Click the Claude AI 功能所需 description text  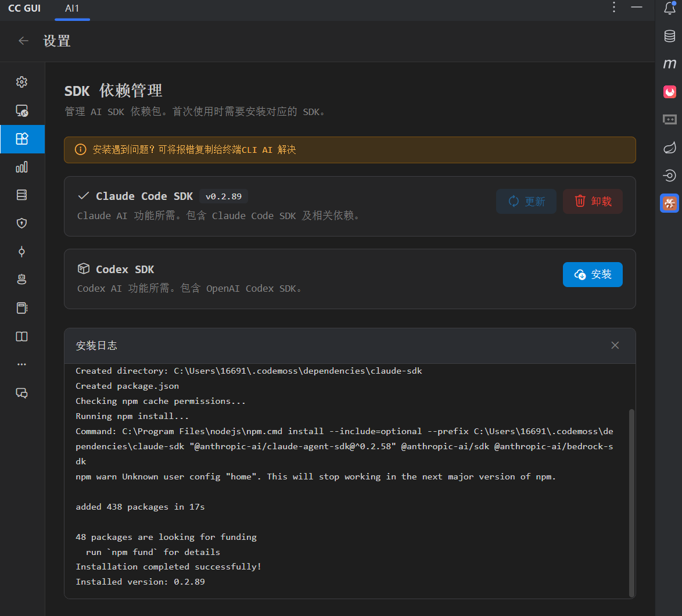pos(219,216)
